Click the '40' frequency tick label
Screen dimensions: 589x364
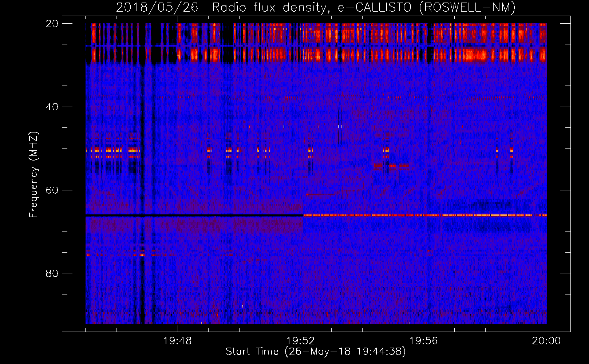(52, 107)
